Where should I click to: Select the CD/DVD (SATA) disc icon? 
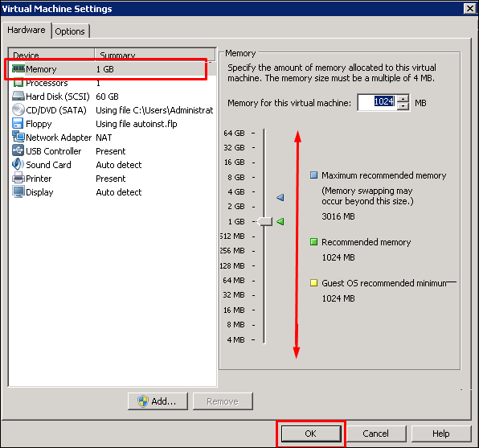(x=18, y=109)
